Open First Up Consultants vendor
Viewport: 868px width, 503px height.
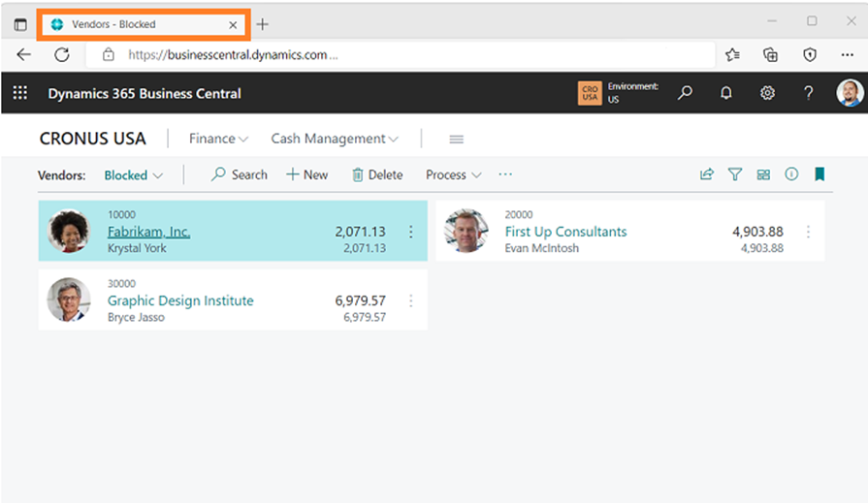(x=565, y=232)
